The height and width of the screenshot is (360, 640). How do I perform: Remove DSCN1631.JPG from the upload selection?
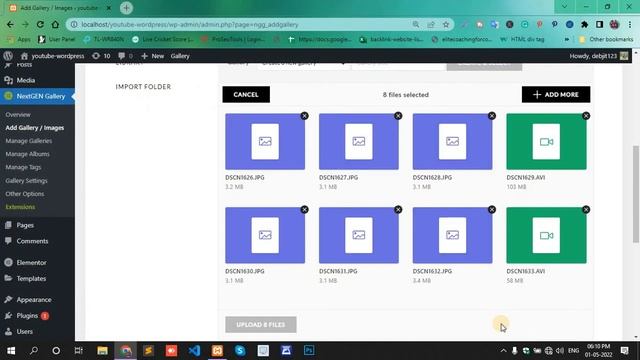398,209
